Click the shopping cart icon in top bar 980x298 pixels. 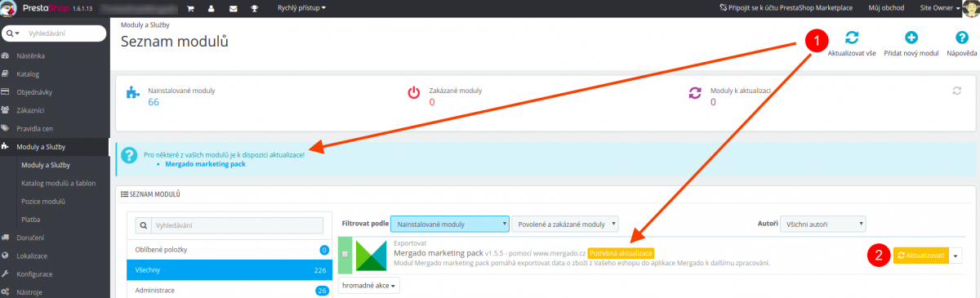click(x=190, y=8)
